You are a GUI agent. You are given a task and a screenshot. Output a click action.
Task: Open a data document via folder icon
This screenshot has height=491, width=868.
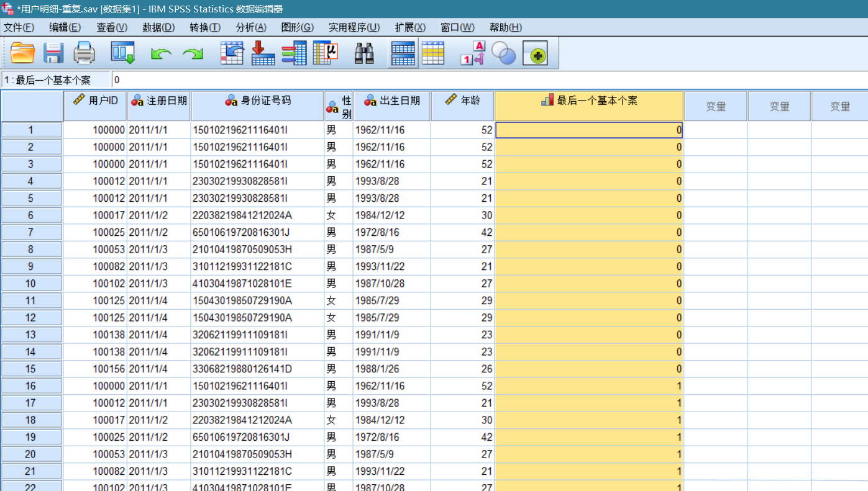[x=23, y=53]
